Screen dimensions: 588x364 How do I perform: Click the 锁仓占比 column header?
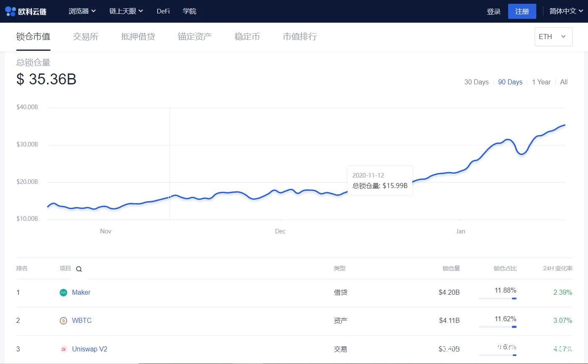click(x=505, y=268)
